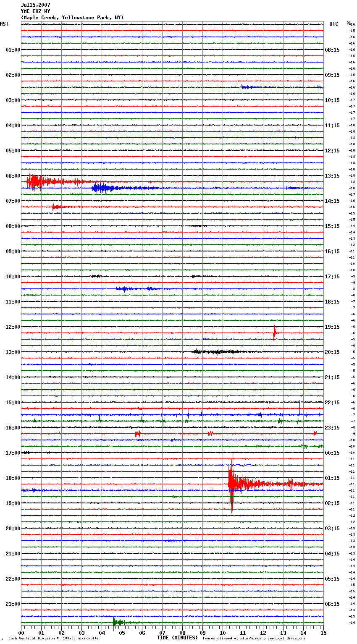Click the "13" minute tick on bottom axis
Screen dimensions: 357x644
click(283, 633)
